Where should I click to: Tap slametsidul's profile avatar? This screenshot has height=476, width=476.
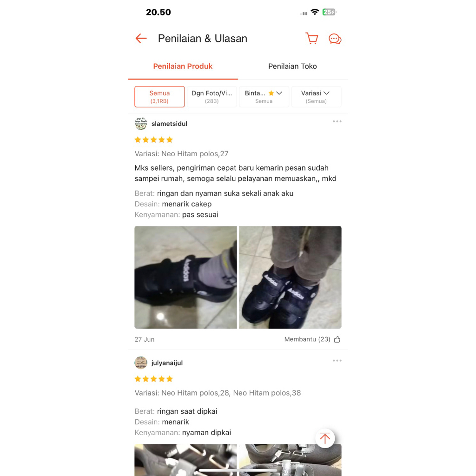[141, 124]
